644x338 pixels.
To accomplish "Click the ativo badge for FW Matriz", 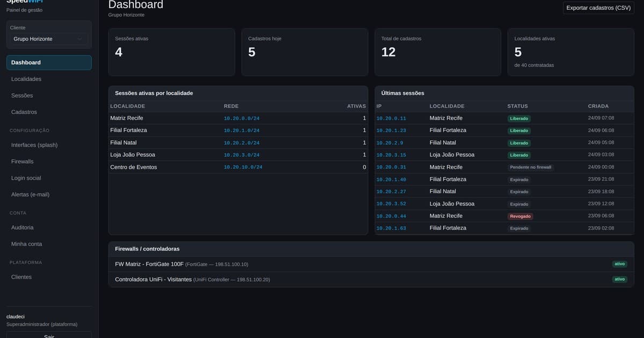I will click(x=620, y=264).
